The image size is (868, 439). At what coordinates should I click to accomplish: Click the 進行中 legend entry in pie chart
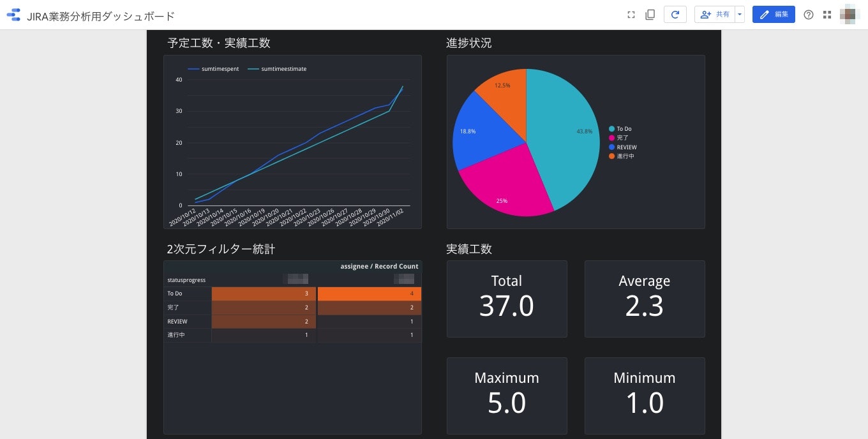coord(622,156)
